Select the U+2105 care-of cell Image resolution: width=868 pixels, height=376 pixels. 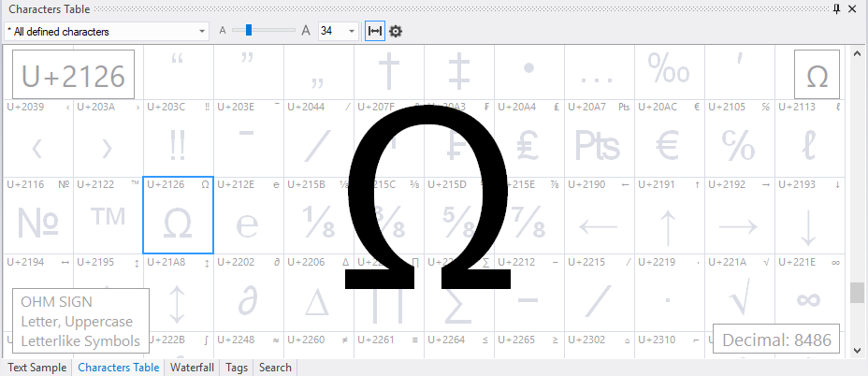coord(740,137)
